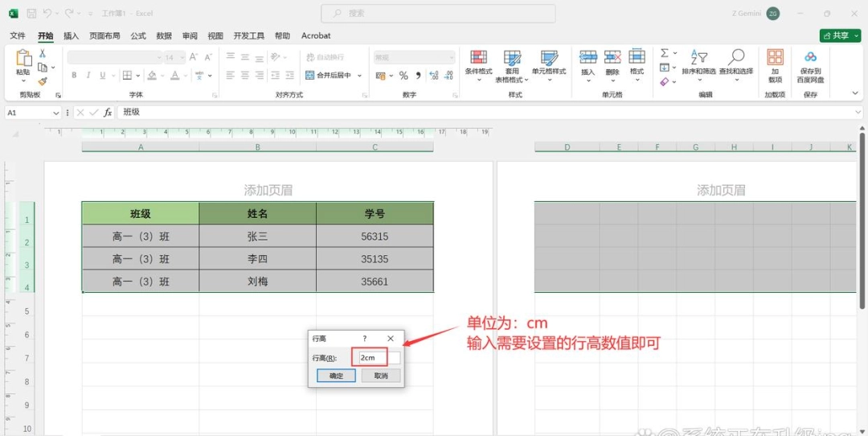Screen dimensions: 868x436
Task: Click the Fill down icon in editing group
Action: 665,67
